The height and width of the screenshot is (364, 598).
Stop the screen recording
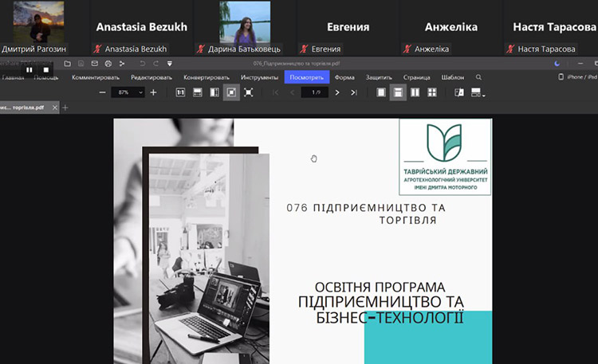point(46,70)
